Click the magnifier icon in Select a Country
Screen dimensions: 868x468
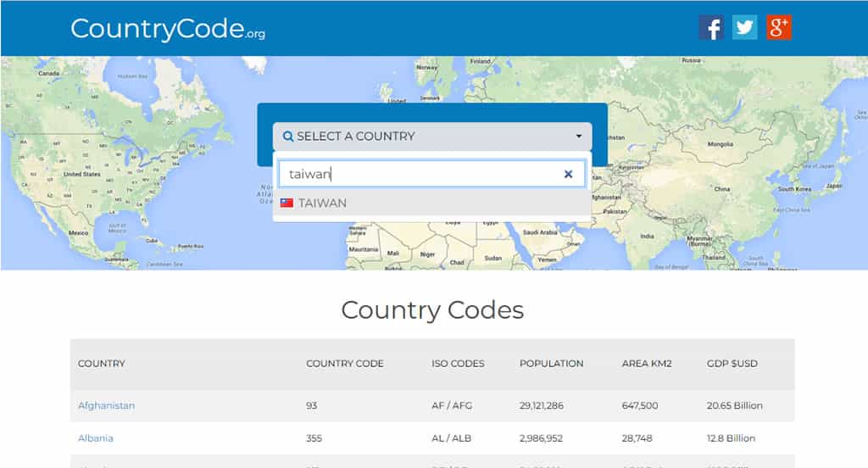[288, 136]
